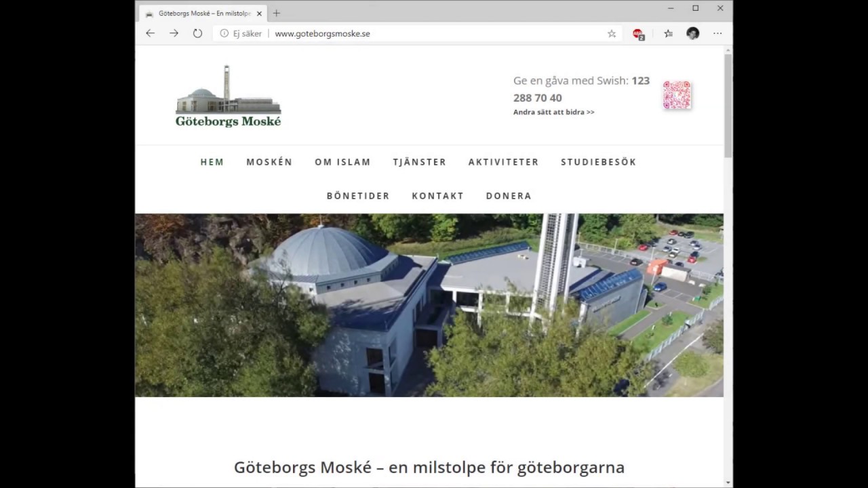The height and width of the screenshot is (488, 868).
Task: Click heading 'Göteborgs Moské – en milstolpe för göteborgarna'
Action: tap(429, 467)
